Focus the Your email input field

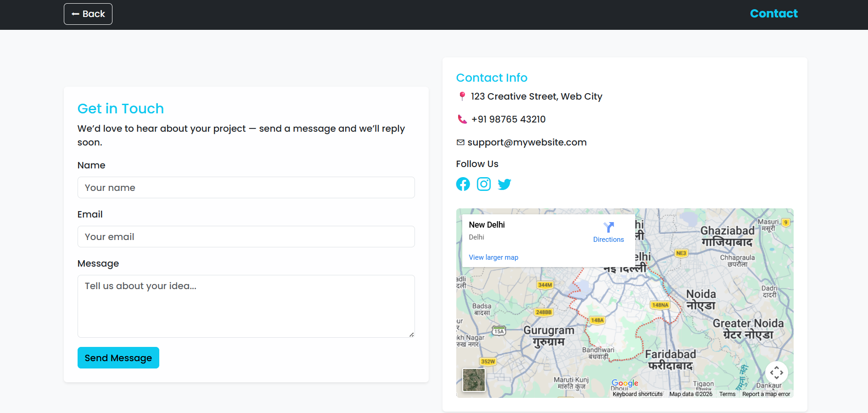click(246, 237)
